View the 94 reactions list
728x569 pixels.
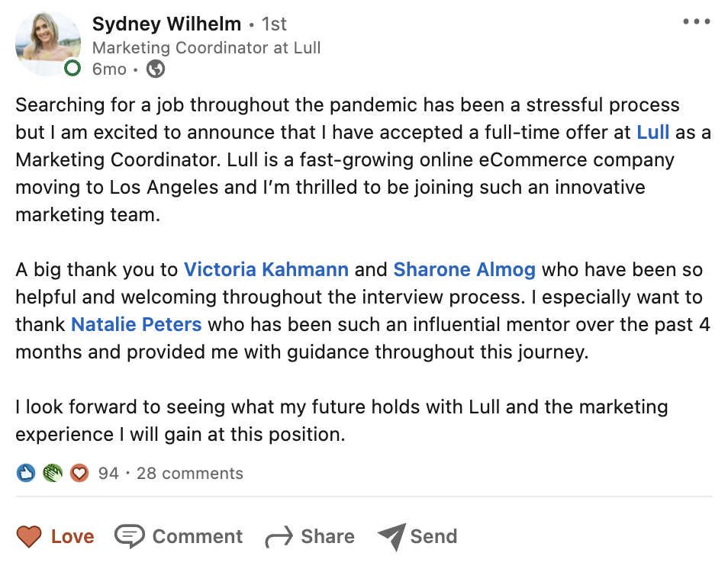tap(108, 473)
